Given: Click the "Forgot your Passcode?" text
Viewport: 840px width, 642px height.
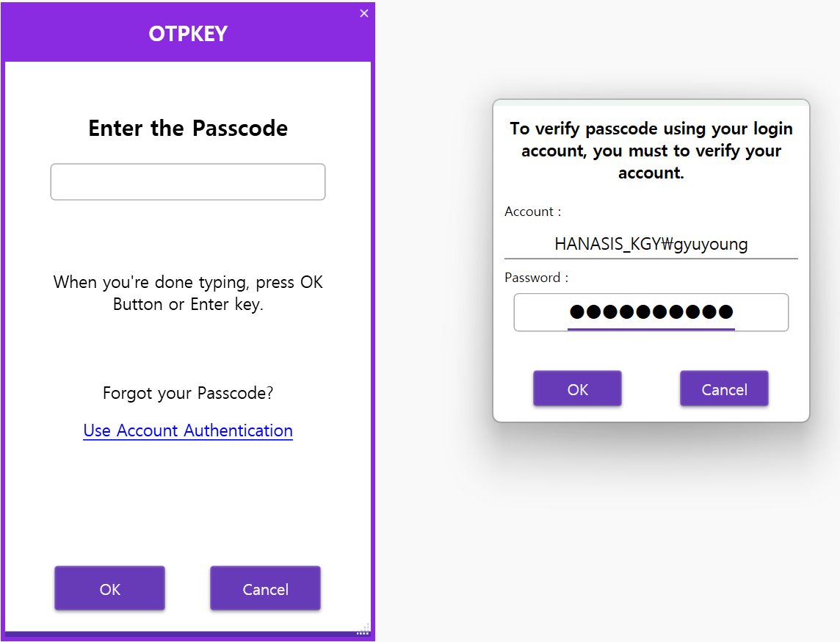Looking at the screenshot, I should click(x=188, y=393).
